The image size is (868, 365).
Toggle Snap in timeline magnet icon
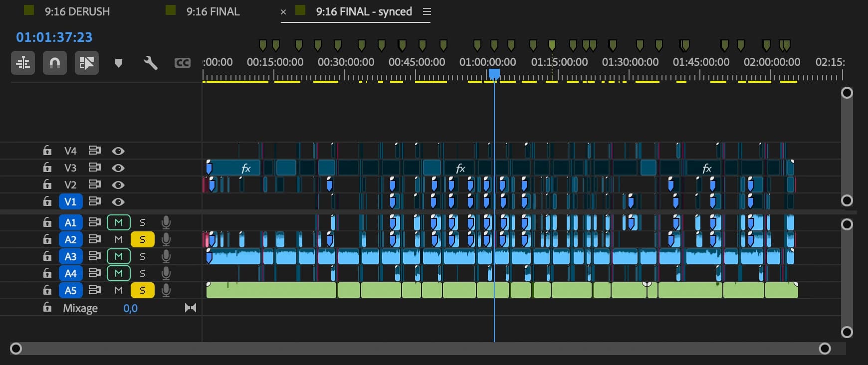pos(55,63)
